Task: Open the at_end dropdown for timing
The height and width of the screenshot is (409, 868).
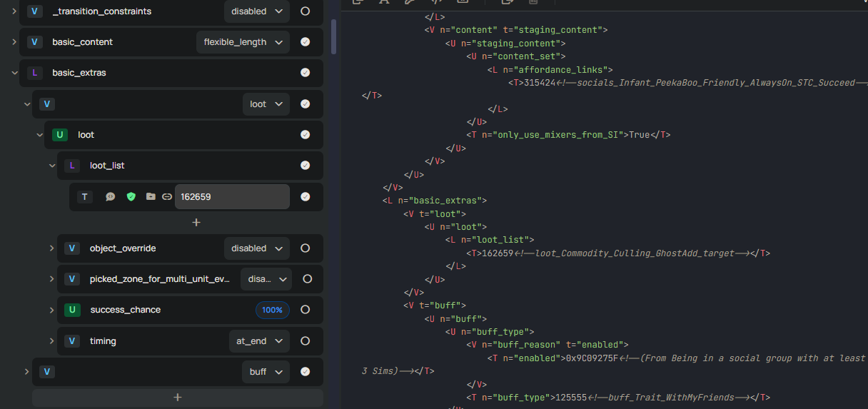Action: coord(259,341)
